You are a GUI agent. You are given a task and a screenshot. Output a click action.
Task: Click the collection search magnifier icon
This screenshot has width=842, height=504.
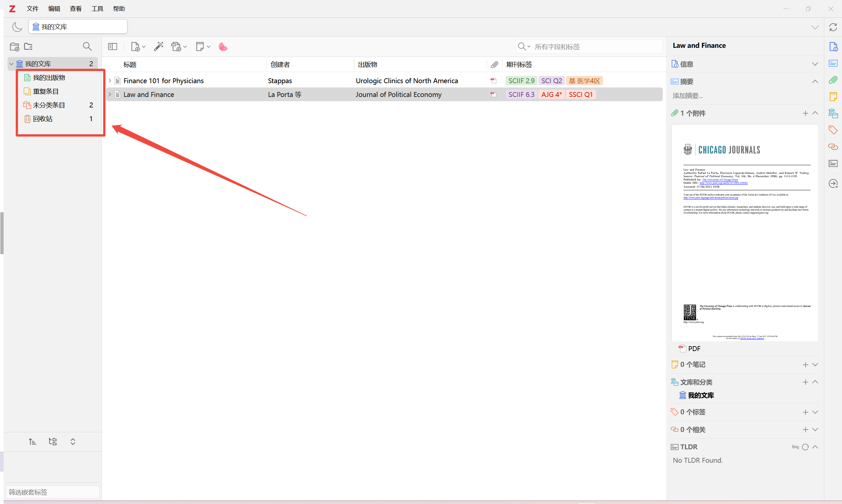[x=87, y=47]
